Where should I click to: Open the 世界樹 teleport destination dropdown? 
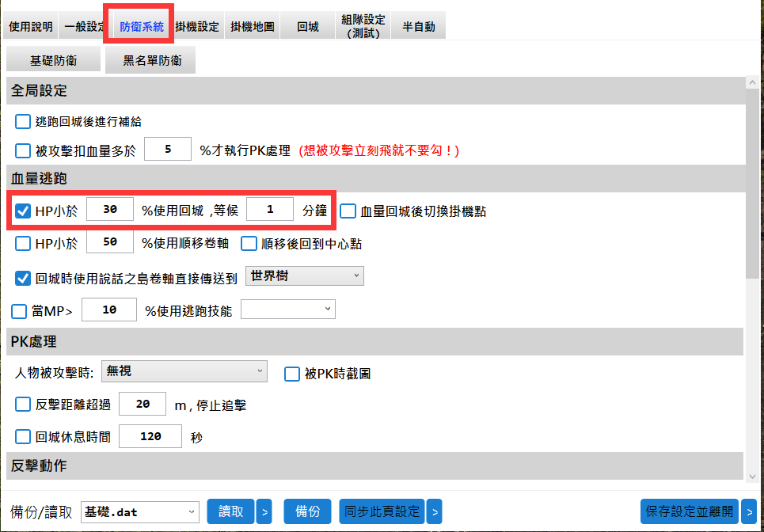(x=304, y=276)
